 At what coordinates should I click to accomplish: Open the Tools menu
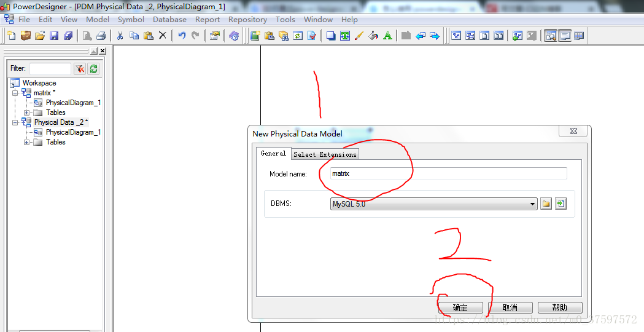coord(285,19)
